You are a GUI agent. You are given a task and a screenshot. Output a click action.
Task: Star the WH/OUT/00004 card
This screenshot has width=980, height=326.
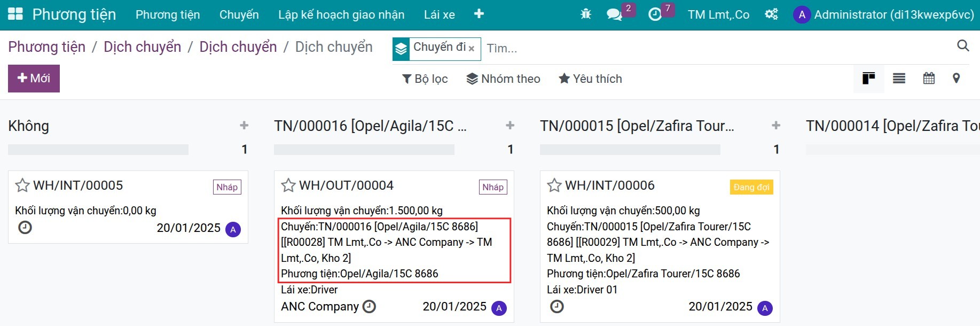pyautogui.click(x=288, y=185)
